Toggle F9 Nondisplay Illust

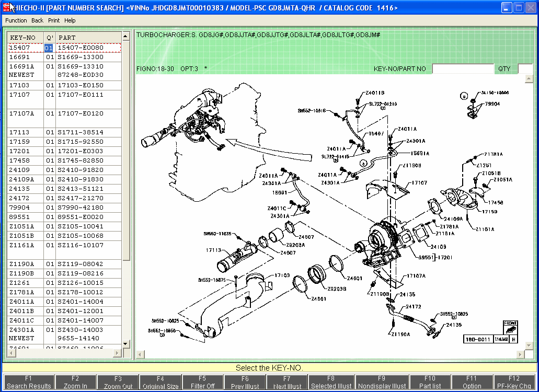click(x=382, y=382)
